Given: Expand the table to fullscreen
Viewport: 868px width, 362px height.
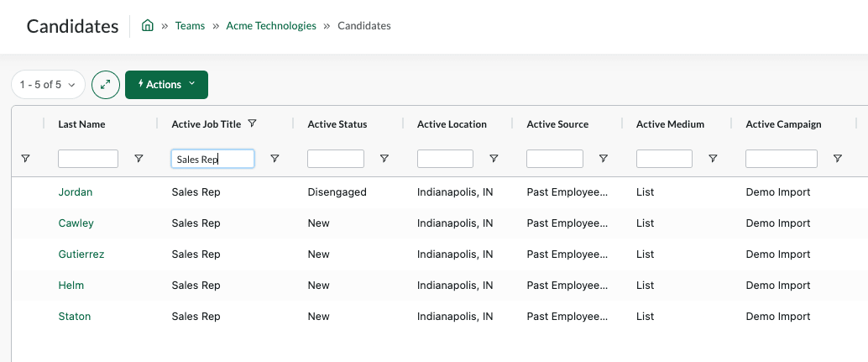Looking at the screenshot, I should tap(106, 85).
